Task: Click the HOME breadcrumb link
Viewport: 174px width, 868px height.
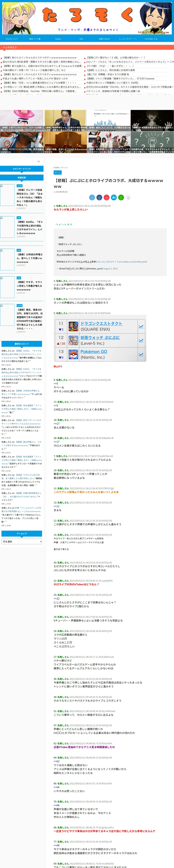Action: tap(56, 168)
